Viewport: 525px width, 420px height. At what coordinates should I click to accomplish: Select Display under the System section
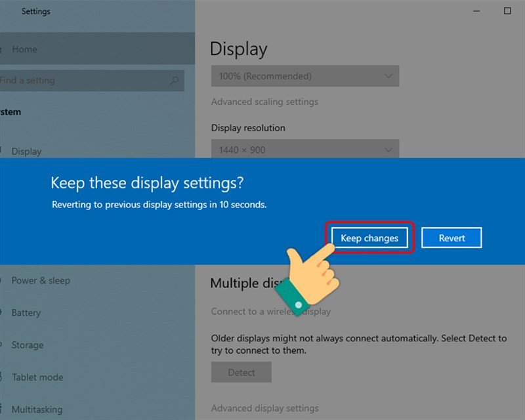(27, 152)
